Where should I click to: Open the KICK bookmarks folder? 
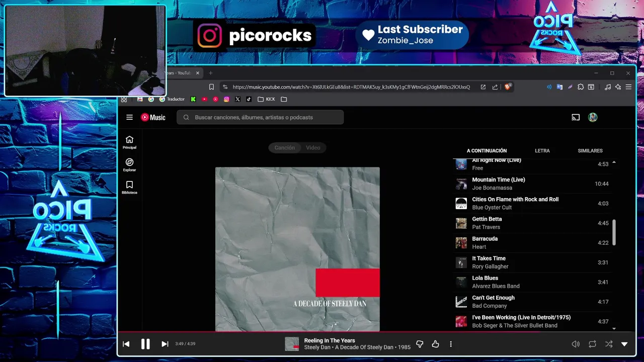(x=266, y=99)
